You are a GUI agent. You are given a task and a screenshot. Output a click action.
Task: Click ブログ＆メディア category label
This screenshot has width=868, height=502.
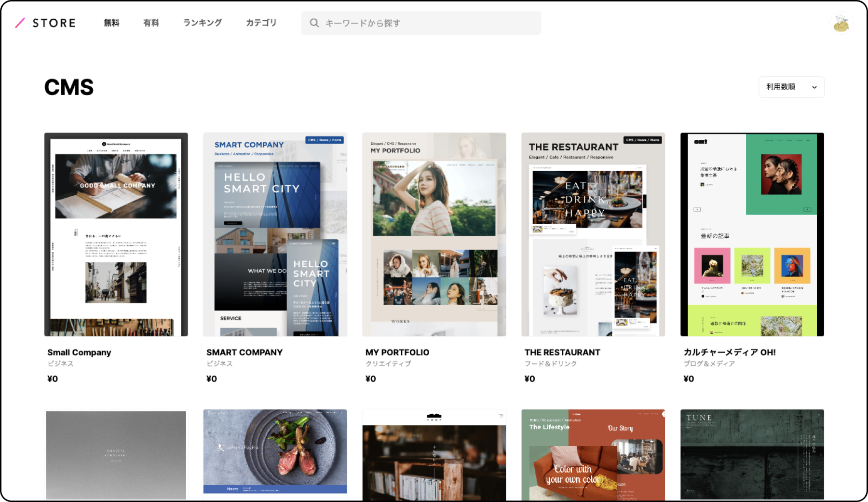pos(709,364)
